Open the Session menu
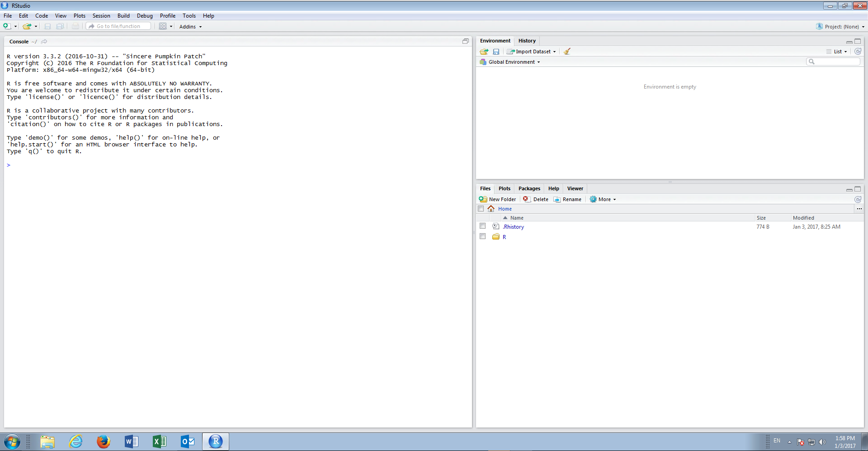The image size is (868, 451). coord(101,16)
